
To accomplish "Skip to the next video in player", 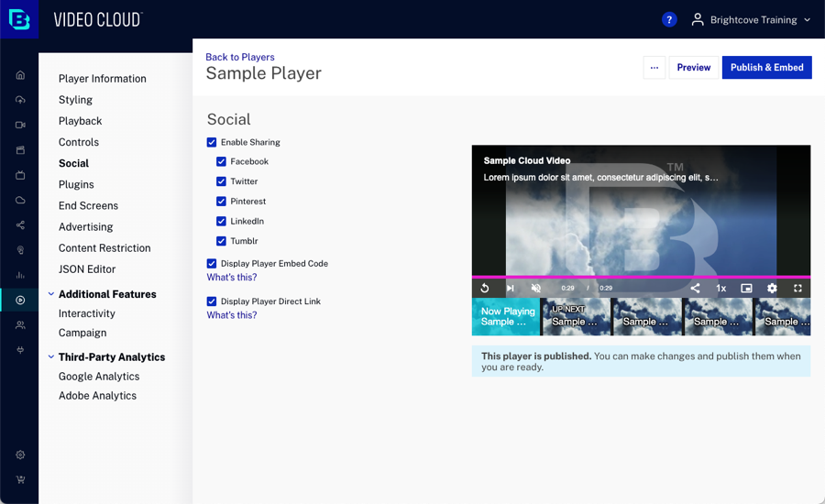I will click(x=511, y=288).
